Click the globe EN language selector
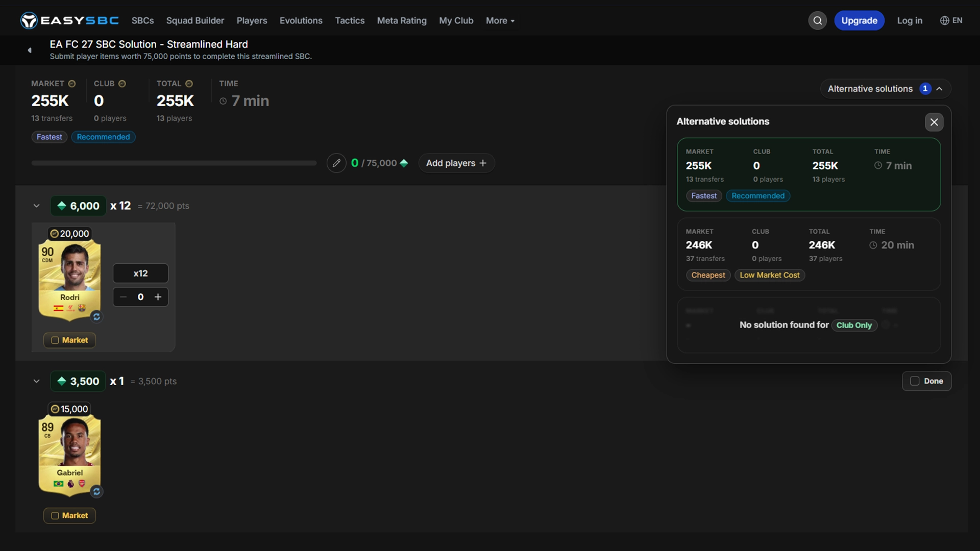The width and height of the screenshot is (980, 551). [951, 20]
